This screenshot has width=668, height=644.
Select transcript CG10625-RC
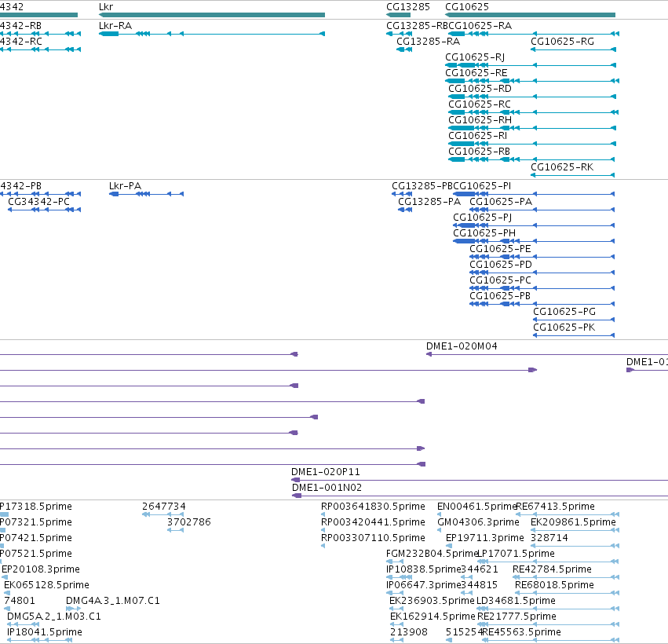click(x=533, y=112)
